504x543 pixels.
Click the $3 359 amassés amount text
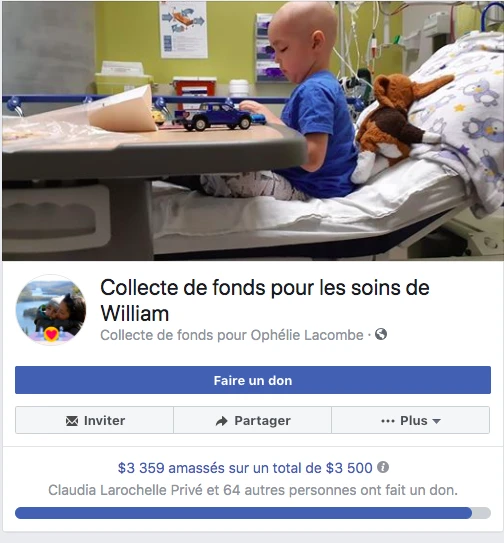pos(171,468)
